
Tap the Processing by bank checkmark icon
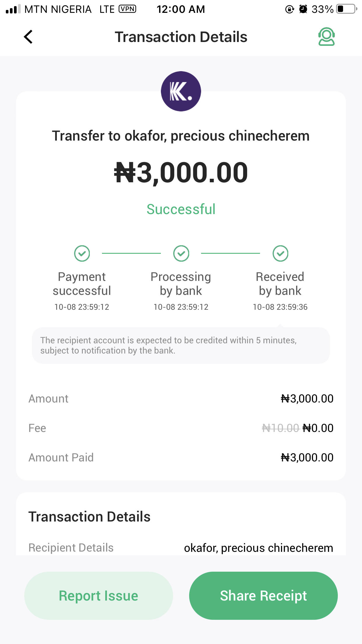coord(181,253)
